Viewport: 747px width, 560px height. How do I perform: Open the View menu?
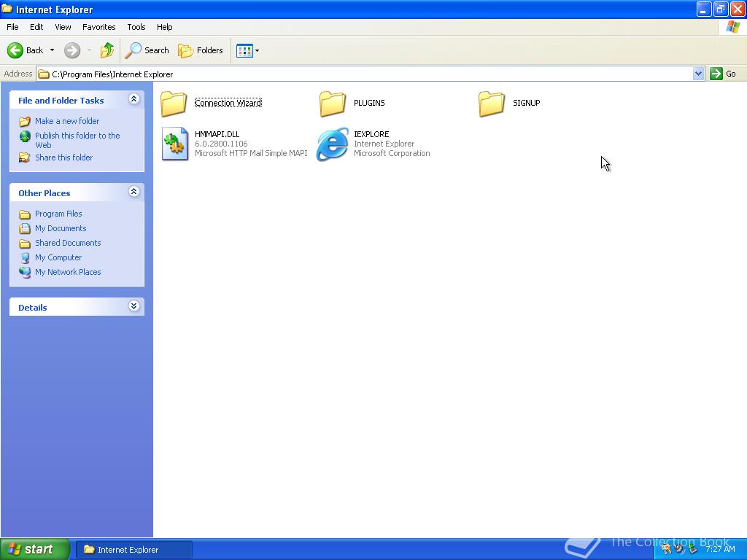coord(63,27)
